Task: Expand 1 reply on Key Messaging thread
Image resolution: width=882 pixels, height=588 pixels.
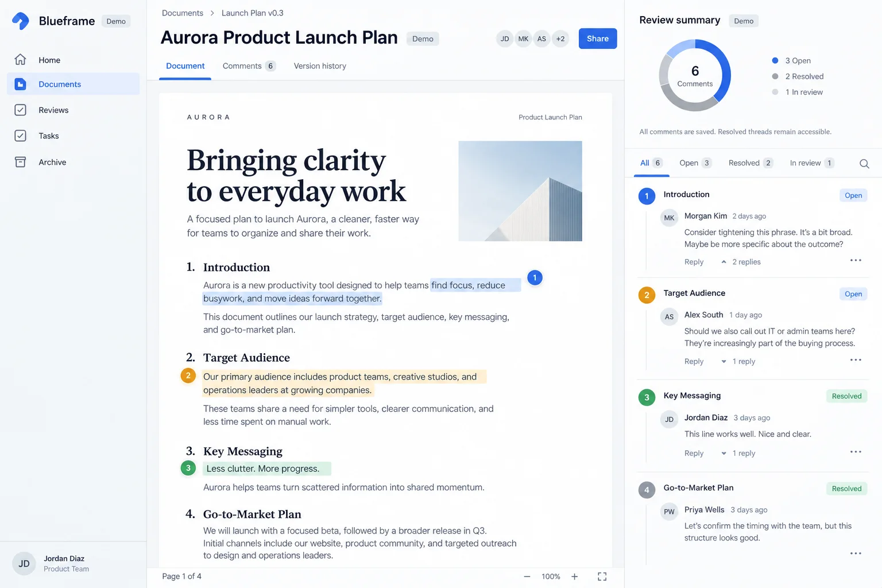Action: click(738, 453)
